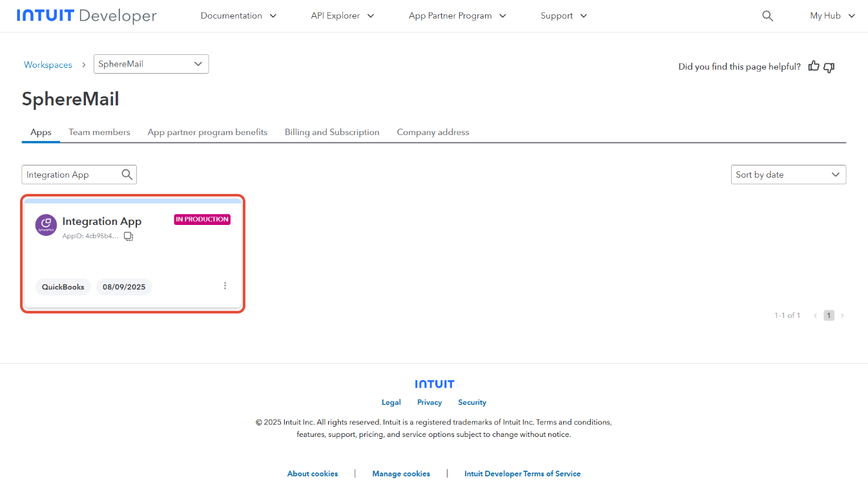868x488 pixels.
Task: Open the Security footer link
Action: (472, 402)
